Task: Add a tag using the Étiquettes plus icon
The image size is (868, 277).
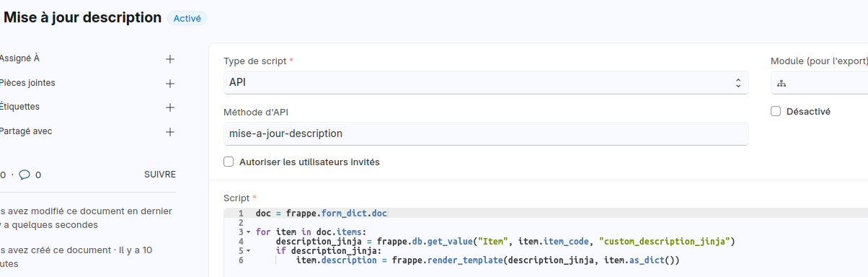Action: [x=170, y=107]
